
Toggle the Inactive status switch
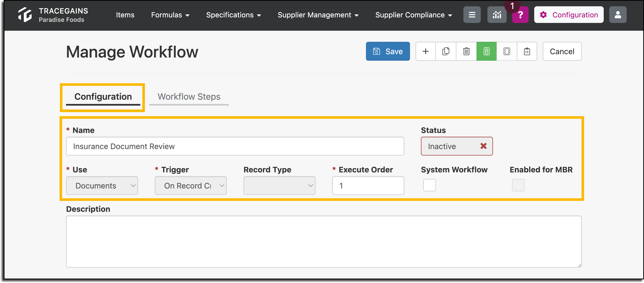point(457,146)
